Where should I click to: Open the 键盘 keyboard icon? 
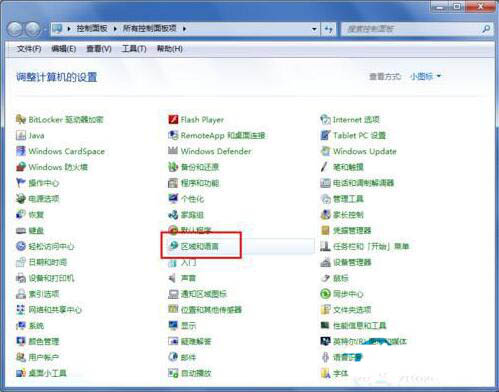click(x=21, y=230)
